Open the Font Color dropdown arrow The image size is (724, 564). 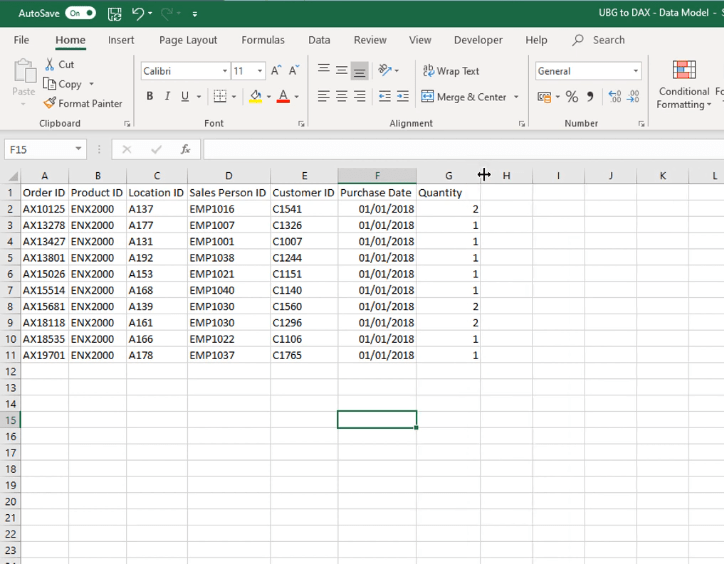point(296,97)
